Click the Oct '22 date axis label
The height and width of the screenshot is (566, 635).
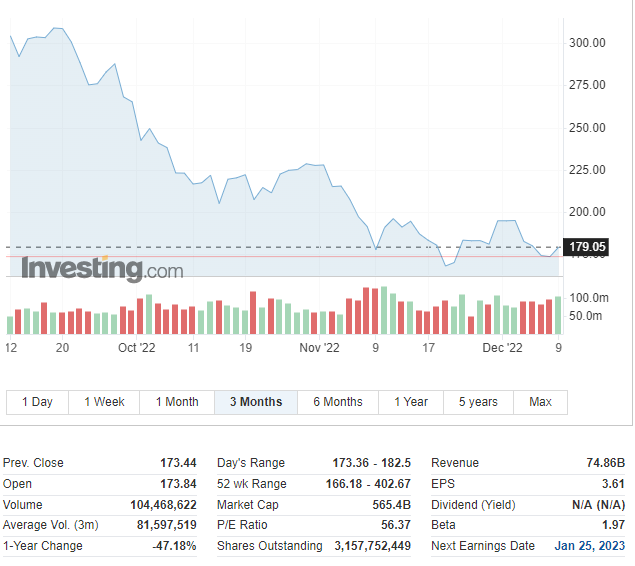pyautogui.click(x=137, y=348)
